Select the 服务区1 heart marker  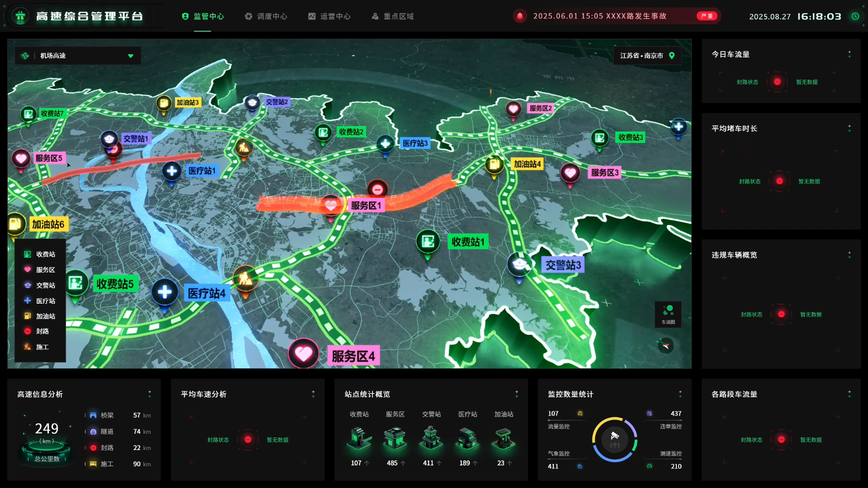(x=330, y=206)
